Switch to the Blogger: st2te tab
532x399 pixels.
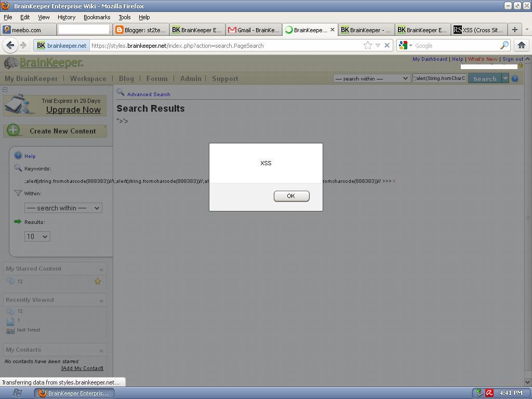[141, 30]
